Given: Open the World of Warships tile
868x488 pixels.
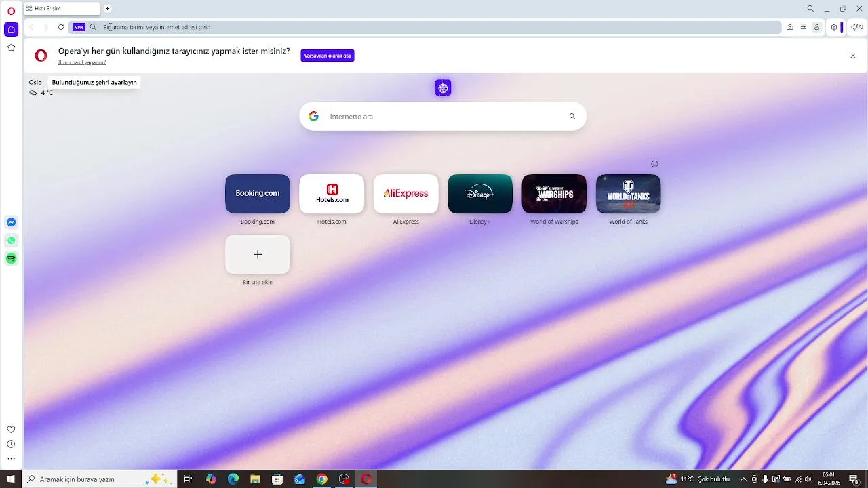Looking at the screenshot, I should pyautogui.click(x=554, y=193).
